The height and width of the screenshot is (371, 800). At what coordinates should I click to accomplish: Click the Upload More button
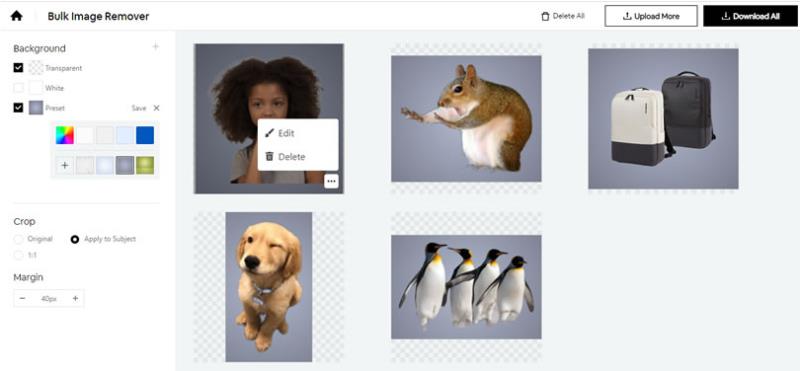(x=651, y=16)
